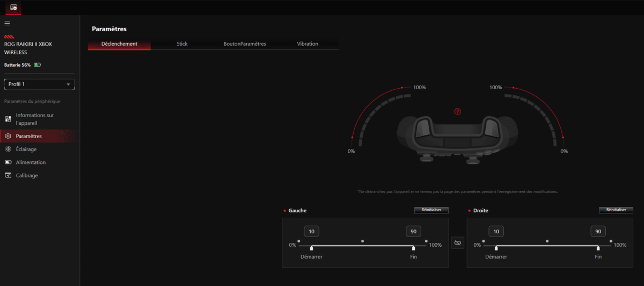Click the Paramètres page heading
The height and width of the screenshot is (286, 644).
[109, 29]
